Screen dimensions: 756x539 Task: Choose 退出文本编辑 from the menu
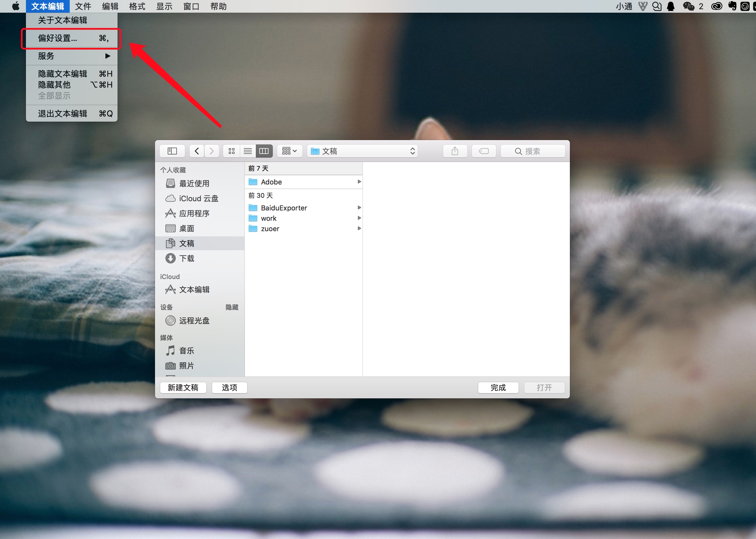[x=72, y=114]
